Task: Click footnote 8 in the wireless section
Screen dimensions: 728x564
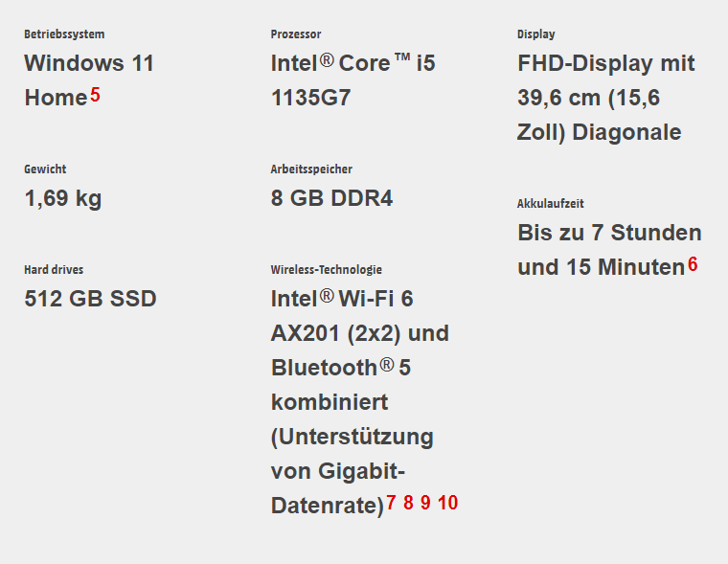Action: pyautogui.click(x=408, y=503)
